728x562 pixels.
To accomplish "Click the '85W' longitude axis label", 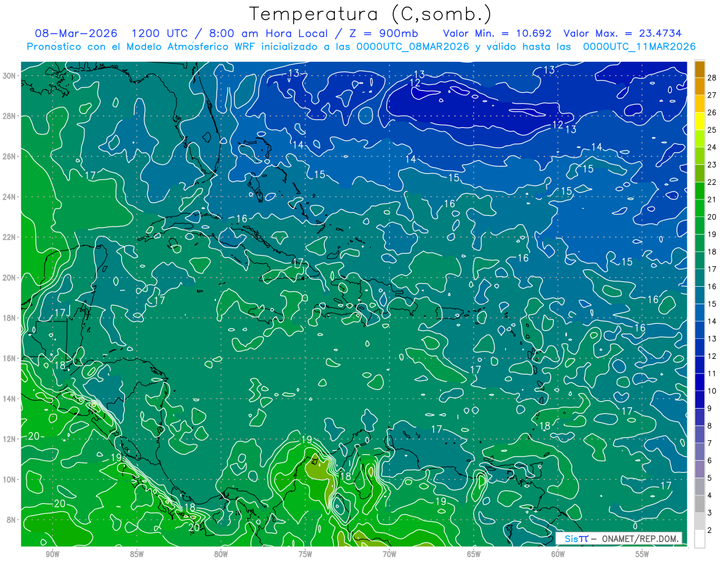I will pyautogui.click(x=136, y=554).
